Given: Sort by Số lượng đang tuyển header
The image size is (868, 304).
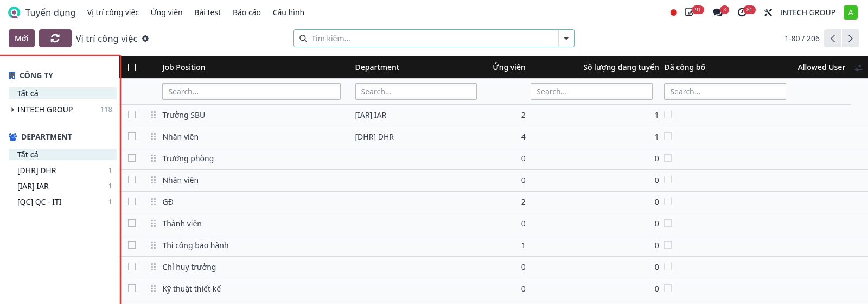Looking at the screenshot, I should 621,67.
